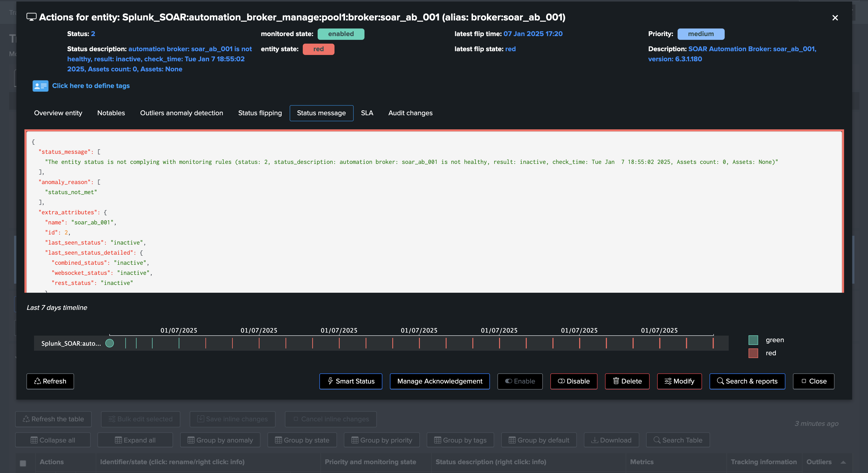This screenshot has width=868, height=473.
Task: Click 'Cancel inline changes' in the background page
Action: tap(331, 419)
